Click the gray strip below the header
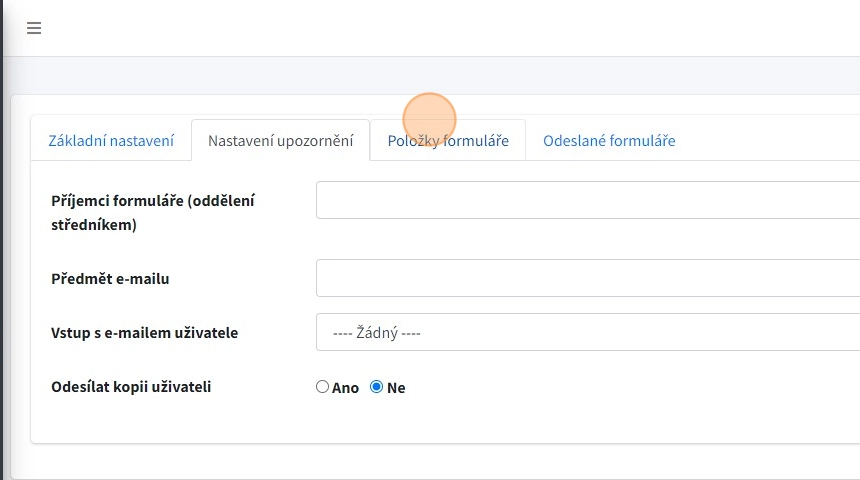 coord(450,75)
